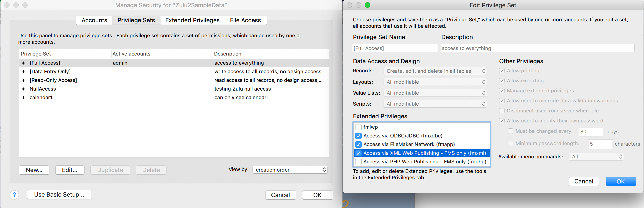Enable Access via PHP Web Publishing (fmphp)
The height and width of the screenshot is (208, 644).
pyautogui.click(x=358, y=162)
